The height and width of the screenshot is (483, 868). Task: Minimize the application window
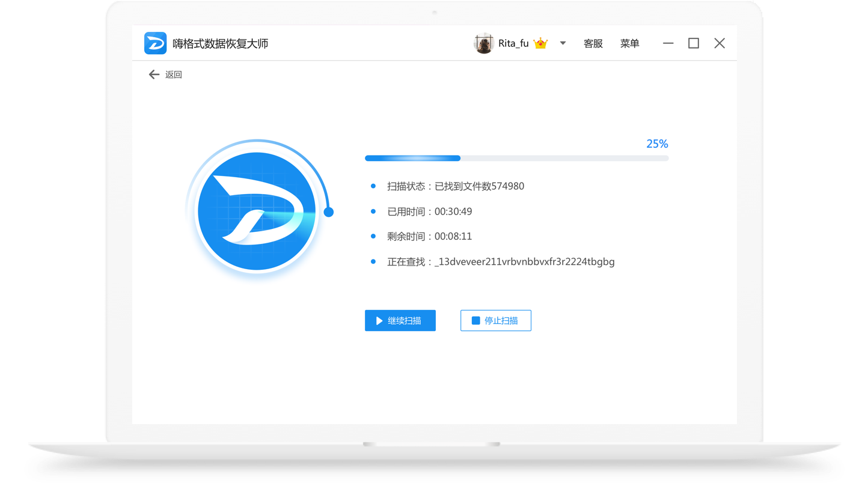(668, 43)
